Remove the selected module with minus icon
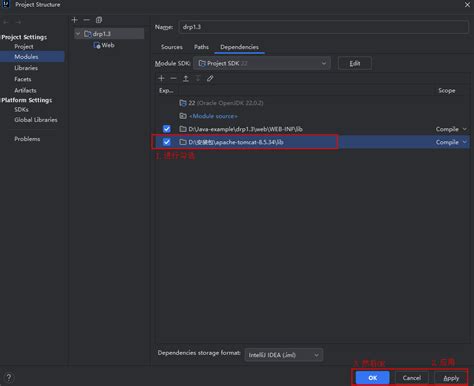This screenshot has height=386, width=474. tap(87, 20)
